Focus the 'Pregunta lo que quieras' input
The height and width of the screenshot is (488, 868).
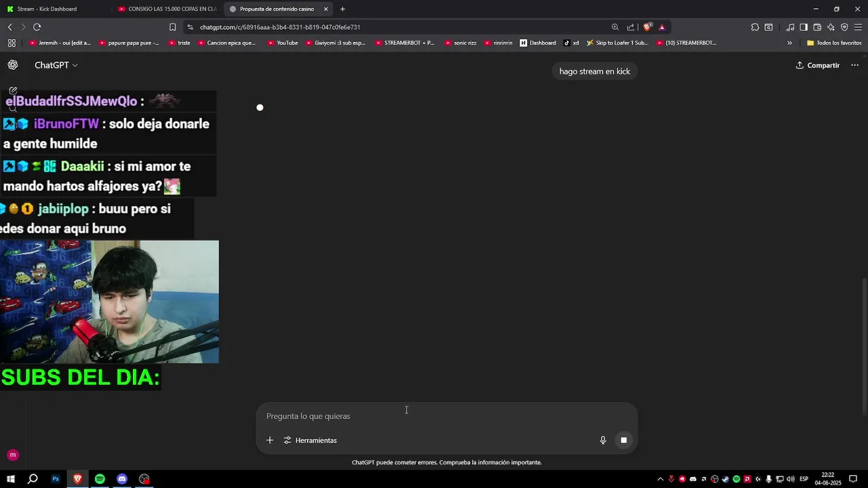coord(447,416)
